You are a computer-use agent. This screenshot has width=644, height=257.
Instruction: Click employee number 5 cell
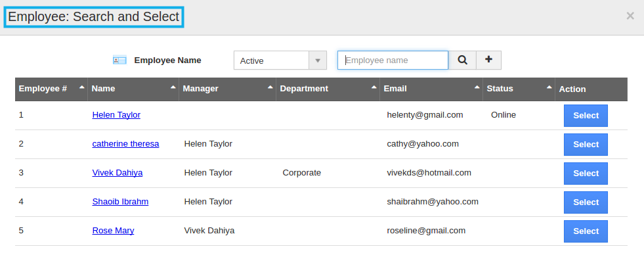pos(21,230)
